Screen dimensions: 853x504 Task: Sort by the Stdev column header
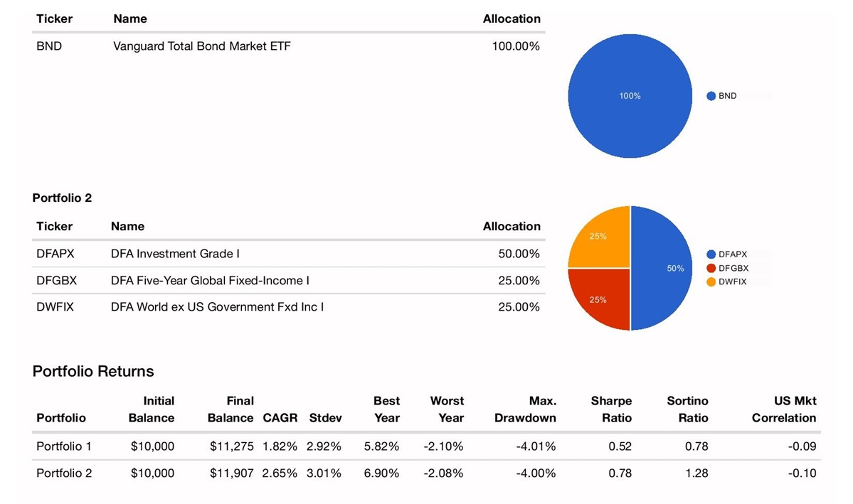pyautogui.click(x=325, y=418)
